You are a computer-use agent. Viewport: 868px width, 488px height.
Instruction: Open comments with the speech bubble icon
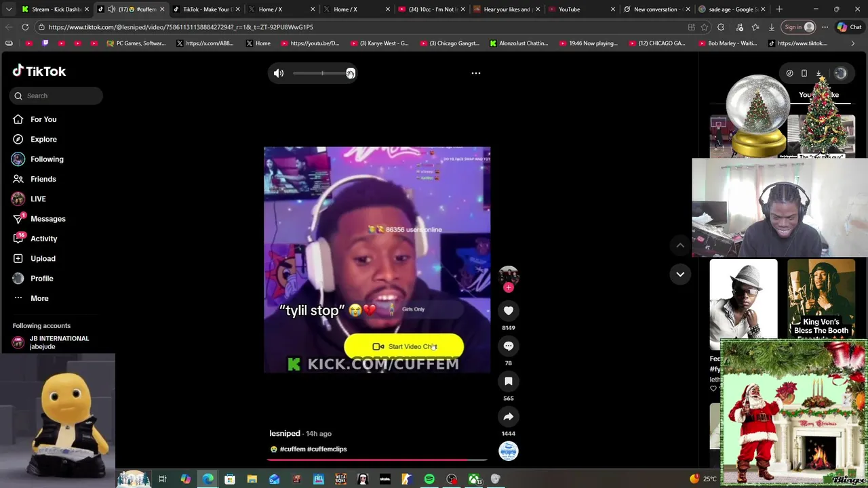509,346
